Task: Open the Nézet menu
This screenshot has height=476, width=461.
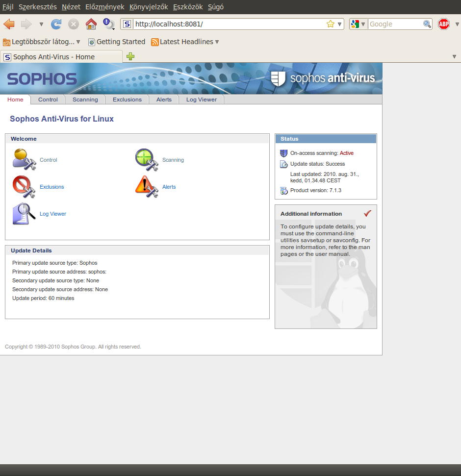Action: click(x=71, y=7)
